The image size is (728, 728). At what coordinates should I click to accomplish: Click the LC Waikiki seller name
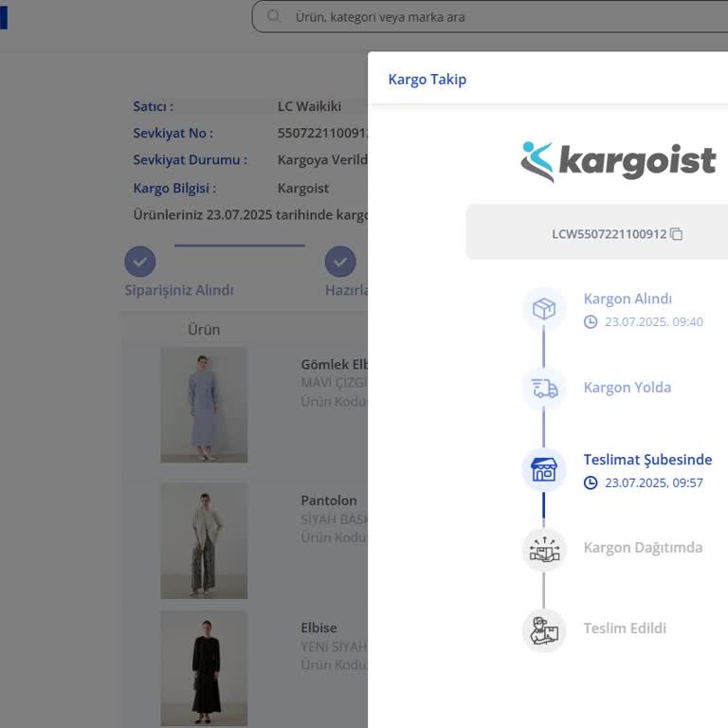[309, 106]
